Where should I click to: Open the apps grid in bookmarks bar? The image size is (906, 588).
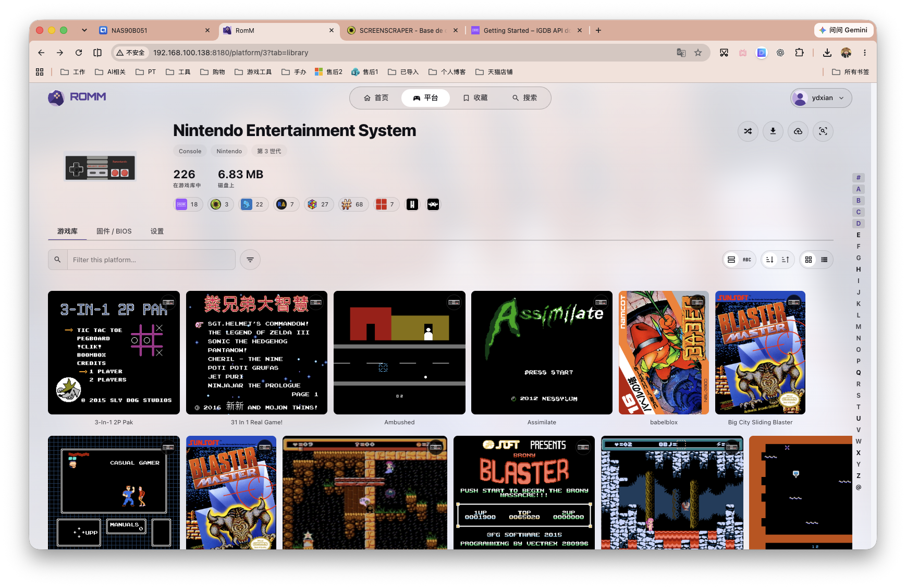coord(40,72)
